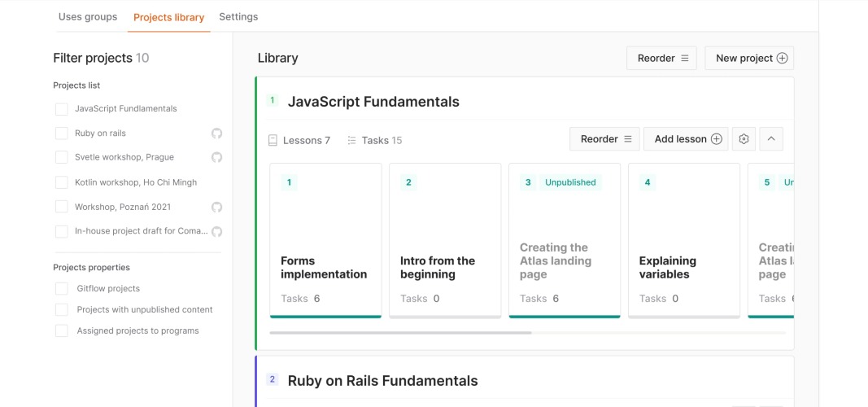Switch to the Uses groups tab
Image resolution: width=868 pixels, height=407 pixels.
[88, 16]
